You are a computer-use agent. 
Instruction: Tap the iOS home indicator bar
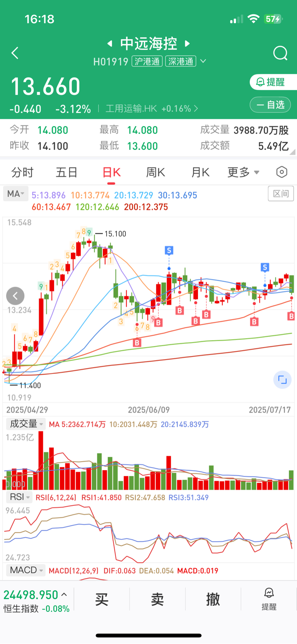point(148,635)
